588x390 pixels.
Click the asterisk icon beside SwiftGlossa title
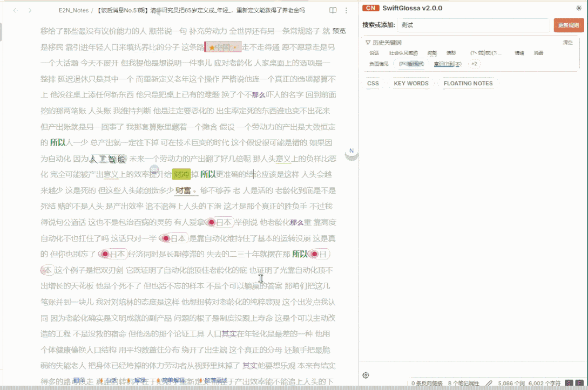pos(579,8)
